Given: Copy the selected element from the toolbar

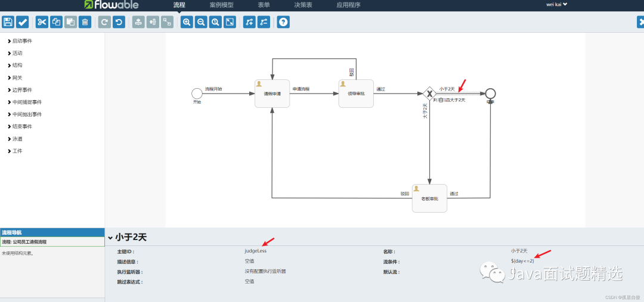Looking at the screenshot, I should [56, 22].
